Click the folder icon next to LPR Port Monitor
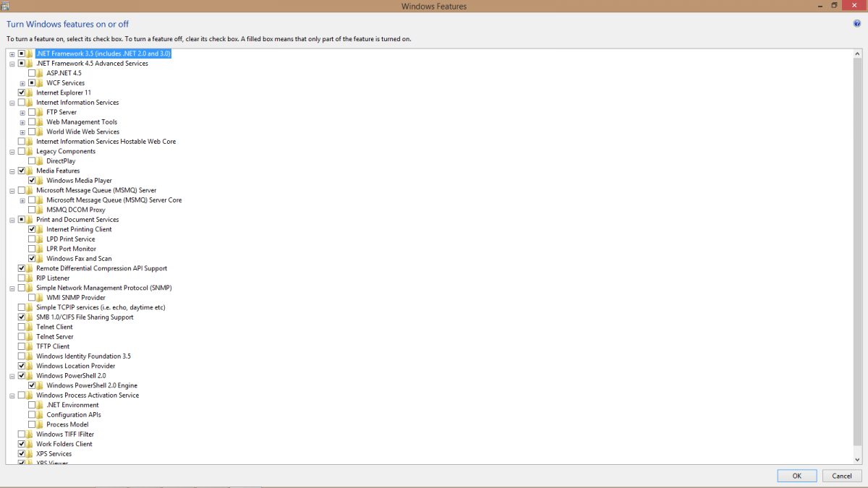Screen dimensions: 868x488 tap(41, 249)
